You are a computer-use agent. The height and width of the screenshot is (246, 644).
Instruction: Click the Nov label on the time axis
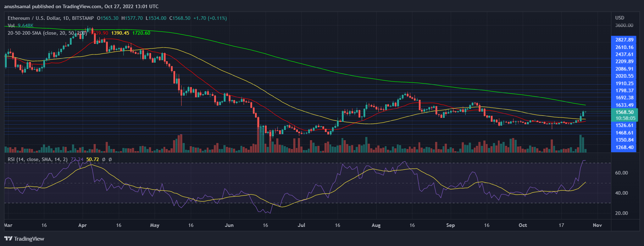(x=597, y=225)
